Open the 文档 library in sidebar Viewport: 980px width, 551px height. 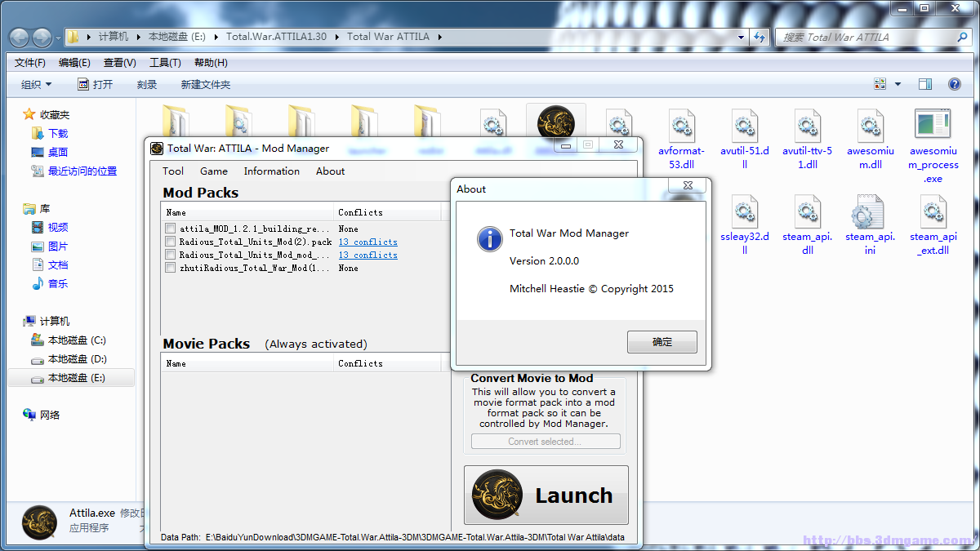58,264
